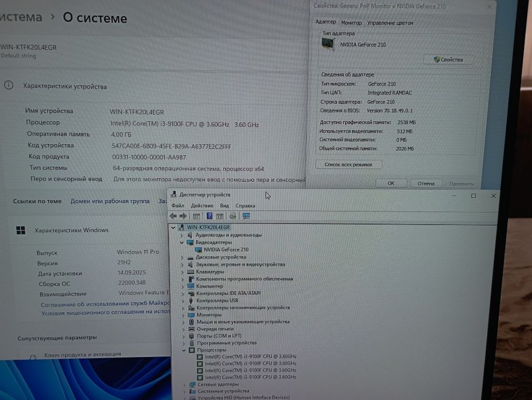The width and height of the screenshot is (532, 400).
Task: Click the Windows logo beside Характеристики Windows
Action: 21,231
